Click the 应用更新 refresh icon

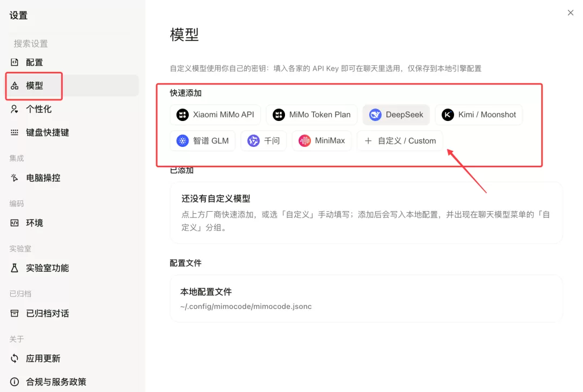coord(15,358)
